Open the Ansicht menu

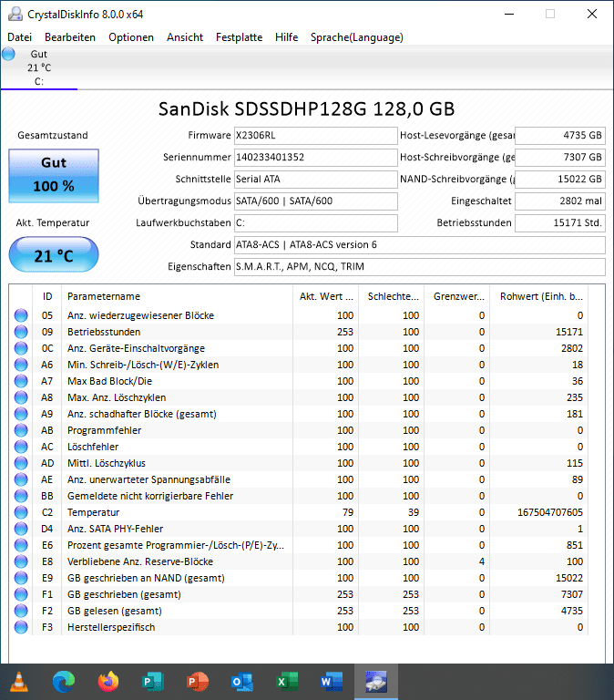pyautogui.click(x=185, y=37)
